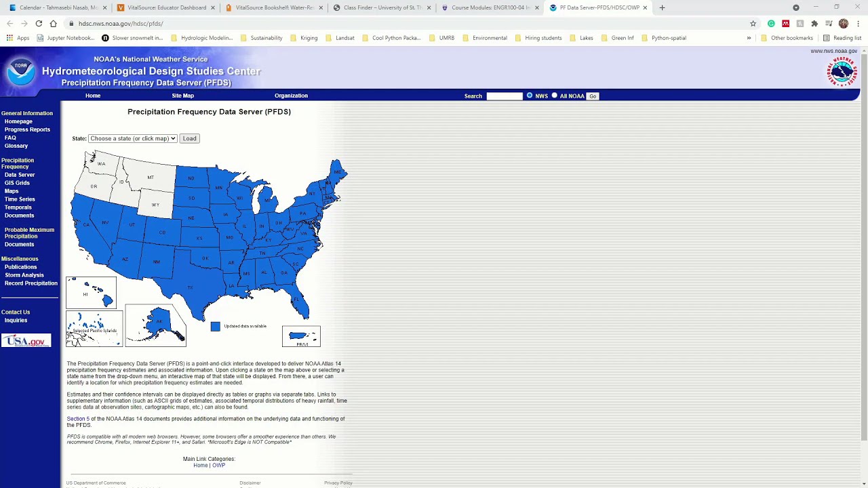Go back with browser back arrow

[x=9, y=24]
